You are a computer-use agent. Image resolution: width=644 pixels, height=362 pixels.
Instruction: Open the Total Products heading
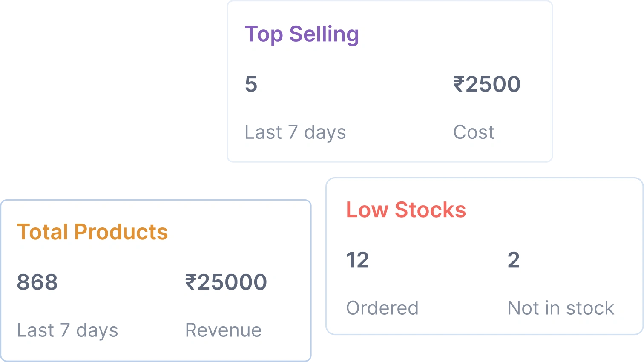pos(92,232)
